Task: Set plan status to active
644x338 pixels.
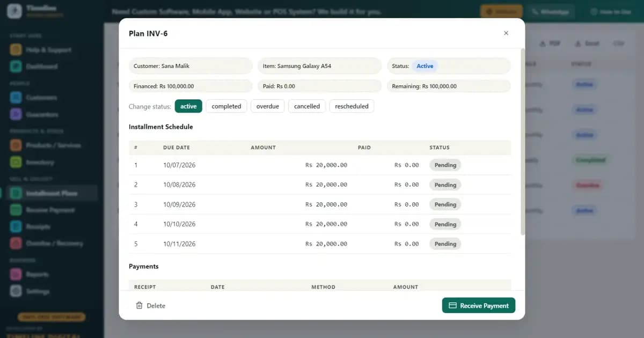Action: pyautogui.click(x=188, y=106)
